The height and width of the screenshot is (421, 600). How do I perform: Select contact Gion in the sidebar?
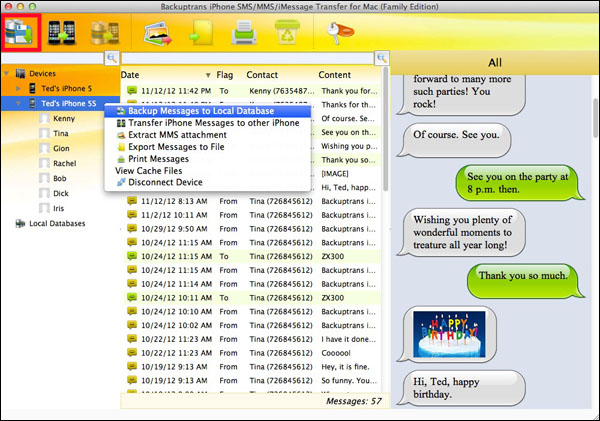click(61, 148)
